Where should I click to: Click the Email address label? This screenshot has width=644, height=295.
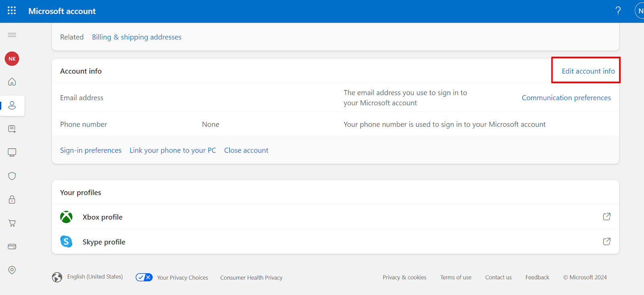(x=82, y=98)
